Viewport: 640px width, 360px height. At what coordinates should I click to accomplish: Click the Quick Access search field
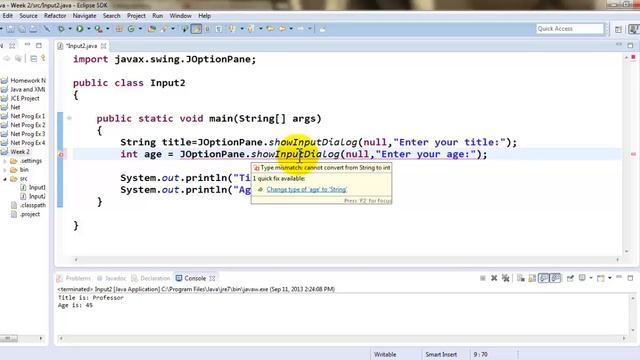click(x=570, y=29)
